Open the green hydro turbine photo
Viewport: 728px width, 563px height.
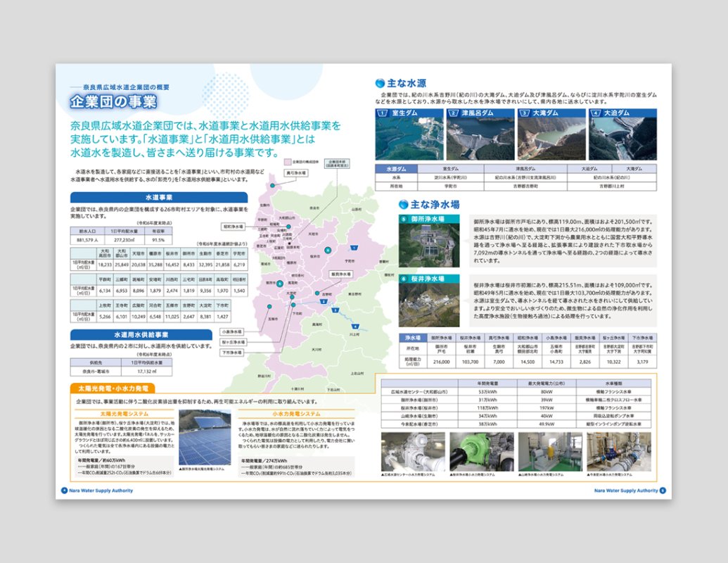click(481, 452)
